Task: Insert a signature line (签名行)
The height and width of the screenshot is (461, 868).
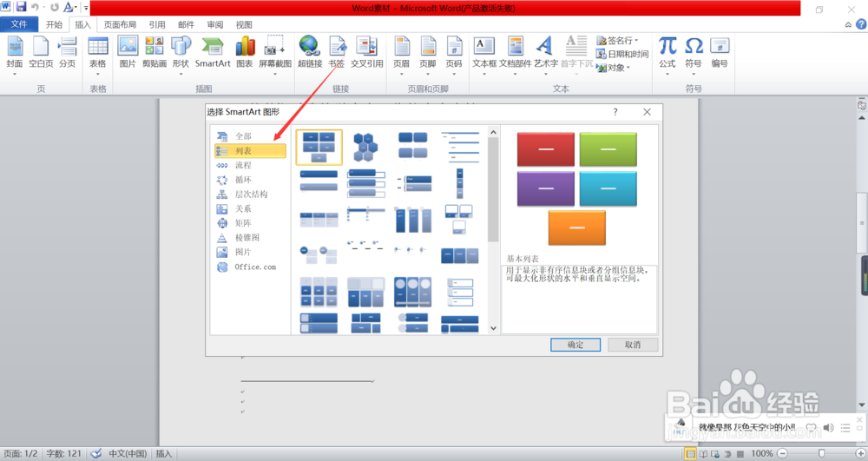Action: pos(617,41)
